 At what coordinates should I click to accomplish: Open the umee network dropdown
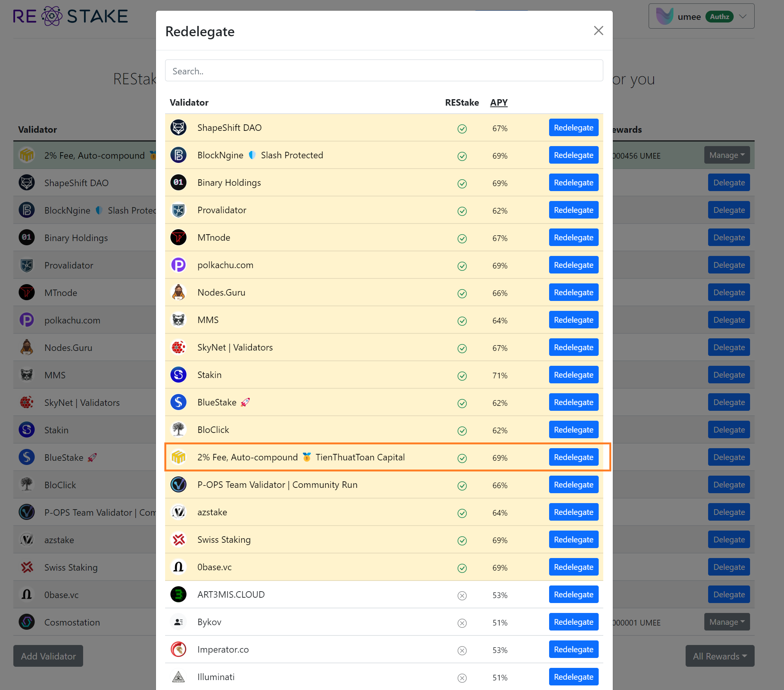click(x=701, y=16)
